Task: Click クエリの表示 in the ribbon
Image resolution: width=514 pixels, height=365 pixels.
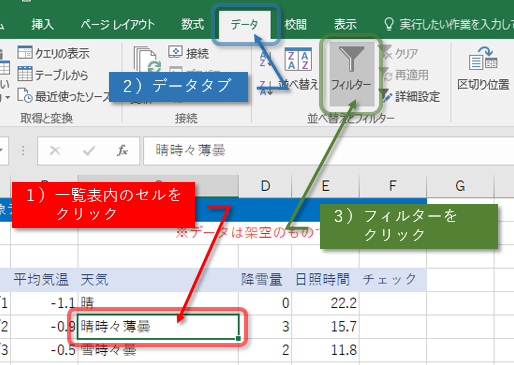Action: pos(54,53)
